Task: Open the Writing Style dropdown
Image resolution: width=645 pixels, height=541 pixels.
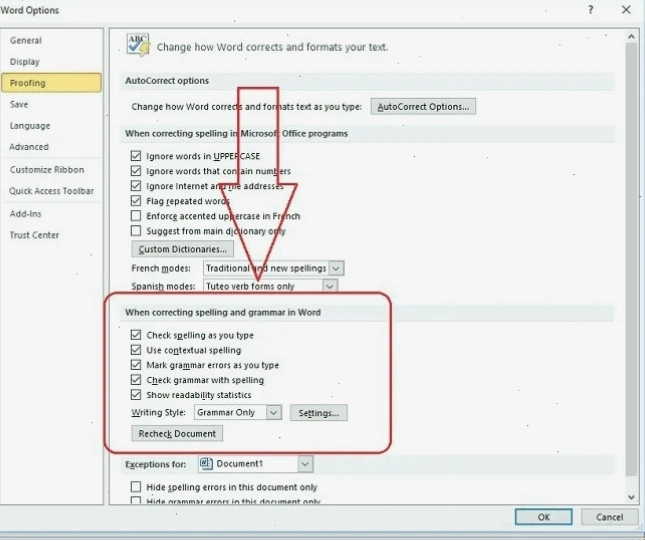Action: pyautogui.click(x=274, y=412)
